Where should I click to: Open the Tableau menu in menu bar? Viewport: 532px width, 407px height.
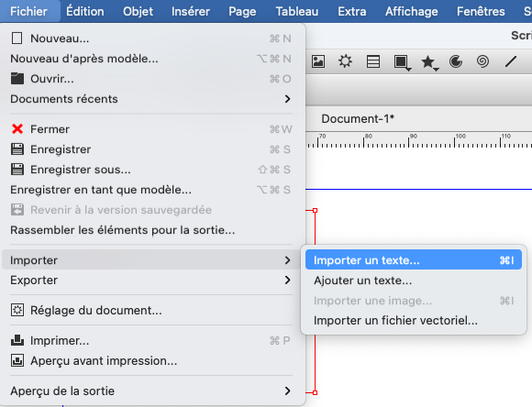pos(297,11)
